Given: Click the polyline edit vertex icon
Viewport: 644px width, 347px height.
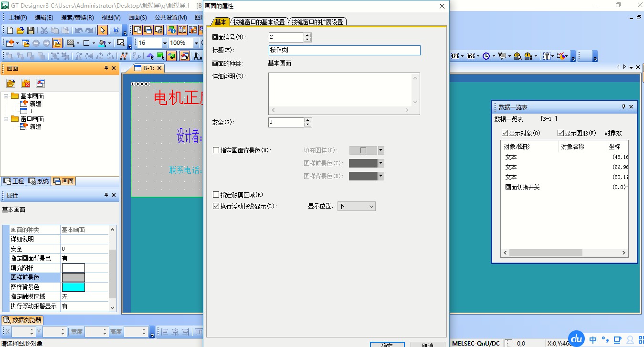Looking at the screenshot, I should pyautogui.click(x=123, y=56).
